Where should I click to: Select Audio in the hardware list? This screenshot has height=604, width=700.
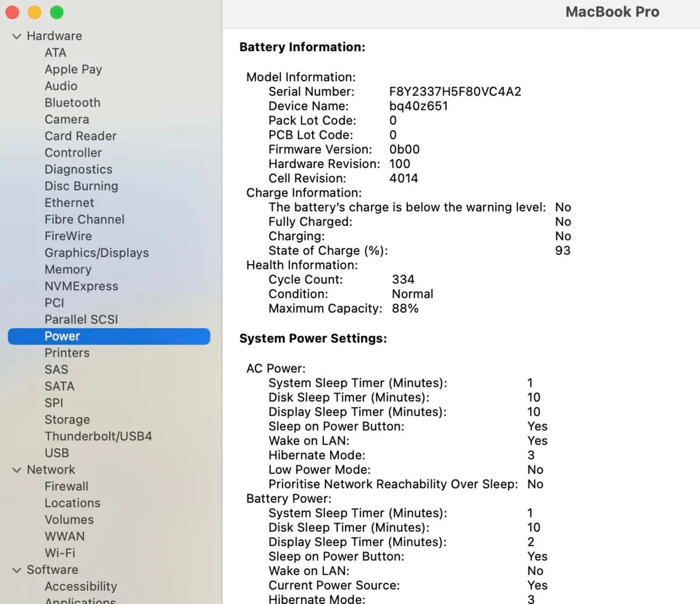pyautogui.click(x=61, y=86)
